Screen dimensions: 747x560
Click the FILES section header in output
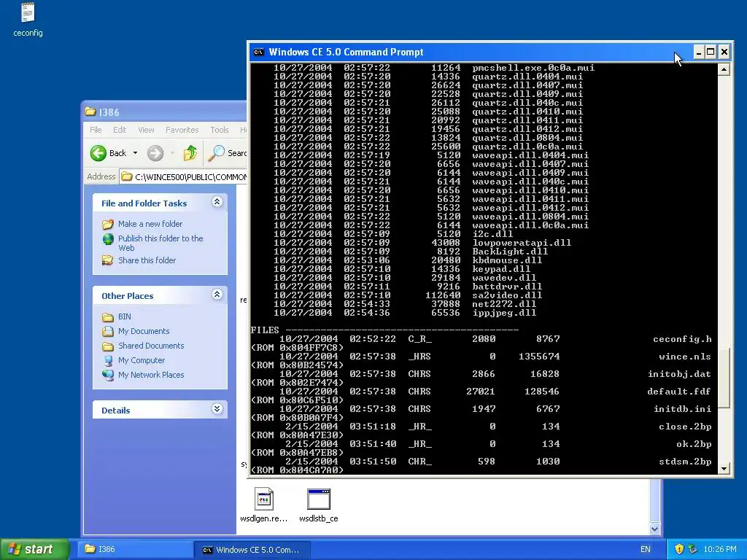pyautogui.click(x=265, y=330)
